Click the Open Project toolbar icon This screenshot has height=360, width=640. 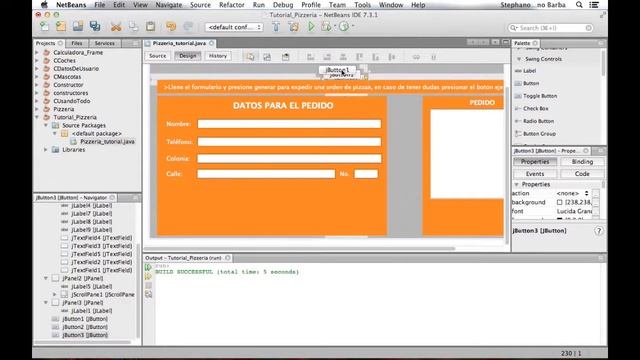(x=78, y=27)
